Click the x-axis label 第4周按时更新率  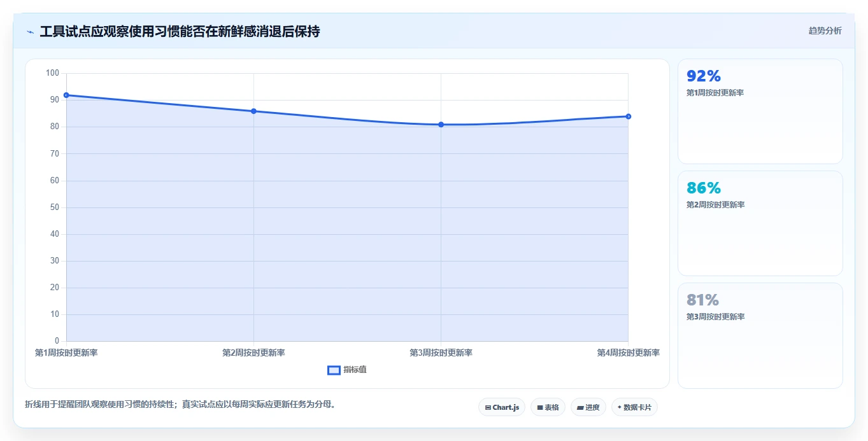pyautogui.click(x=628, y=353)
